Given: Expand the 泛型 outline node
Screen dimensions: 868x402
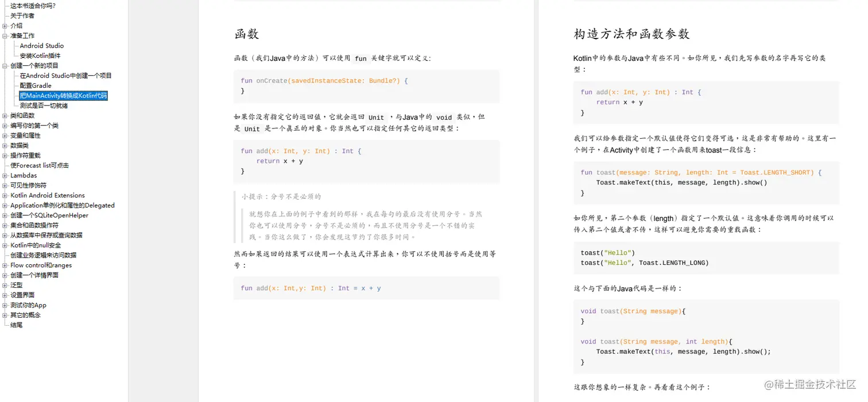Looking at the screenshot, I should point(5,285).
